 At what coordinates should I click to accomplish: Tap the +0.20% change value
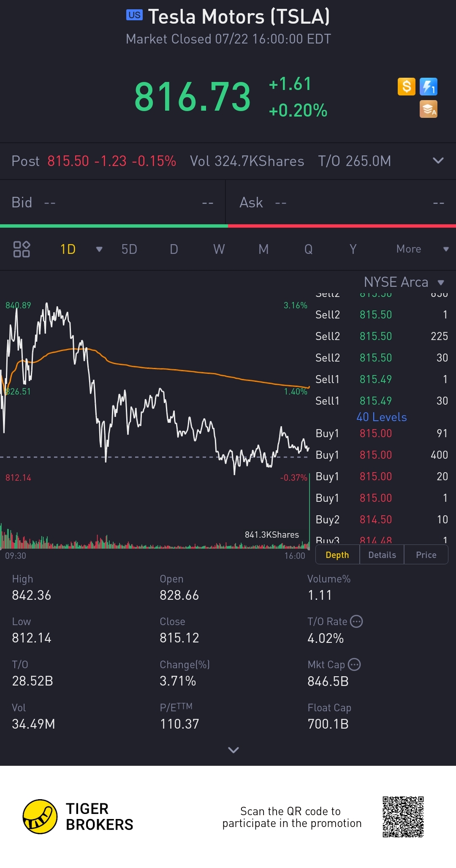click(x=298, y=111)
